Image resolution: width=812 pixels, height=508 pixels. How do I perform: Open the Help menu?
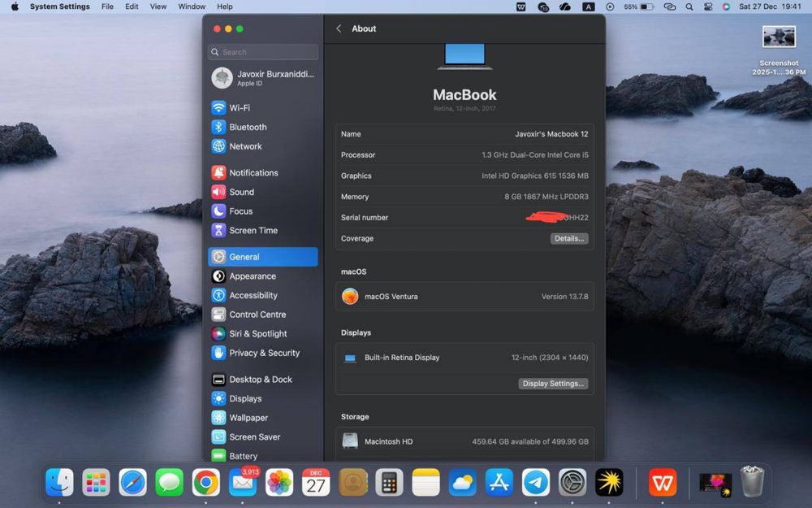click(x=224, y=7)
